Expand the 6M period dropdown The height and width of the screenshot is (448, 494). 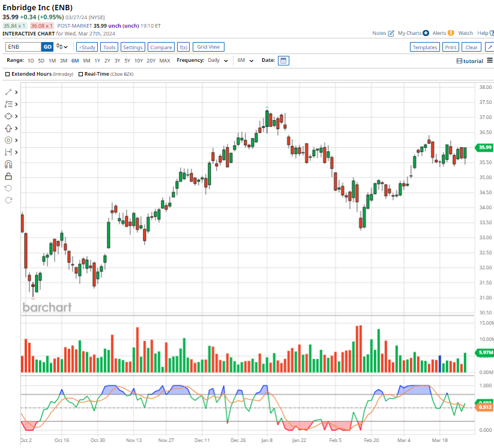click(x=245, y=61)
